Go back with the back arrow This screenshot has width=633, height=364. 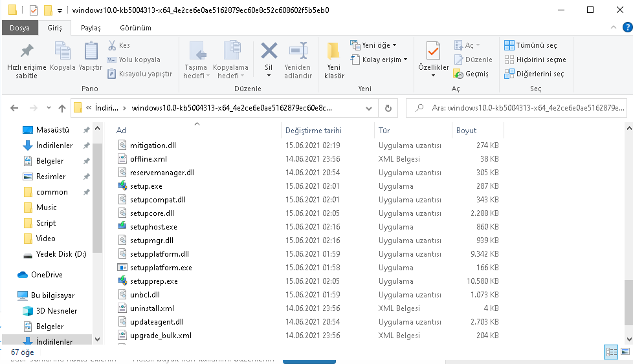click(x=14, y=108)
